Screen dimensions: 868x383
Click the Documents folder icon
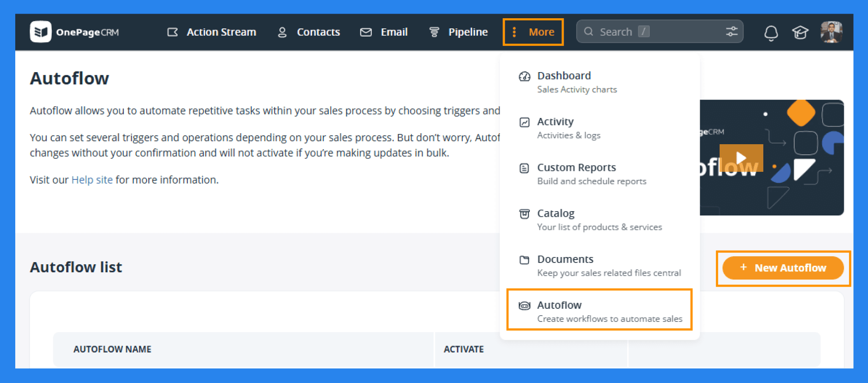(524, 260)
